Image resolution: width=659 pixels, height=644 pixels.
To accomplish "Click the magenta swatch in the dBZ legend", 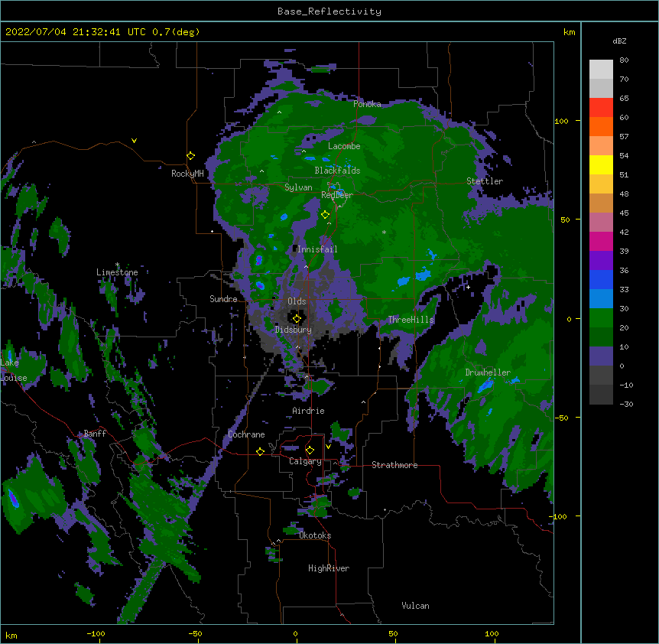I will tap(601, 241).
